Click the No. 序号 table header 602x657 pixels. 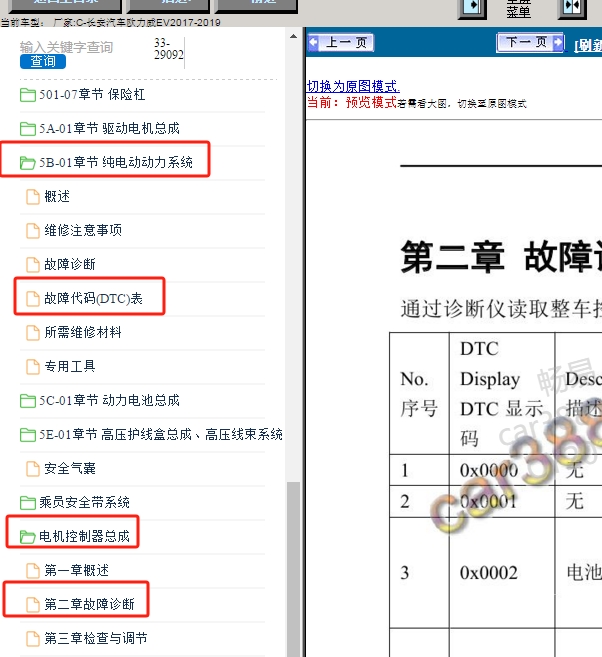419,393
